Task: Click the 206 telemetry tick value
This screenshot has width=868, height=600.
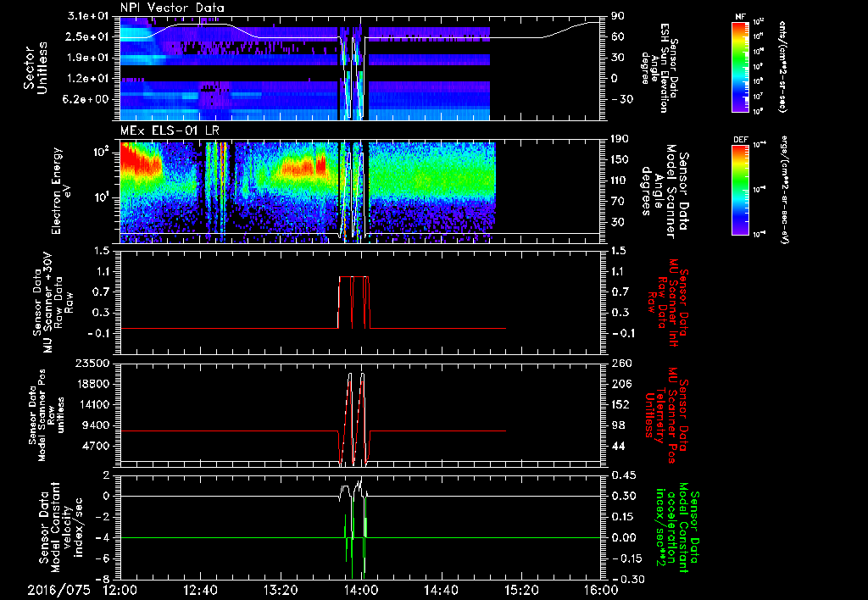Action: pos(621,384)
